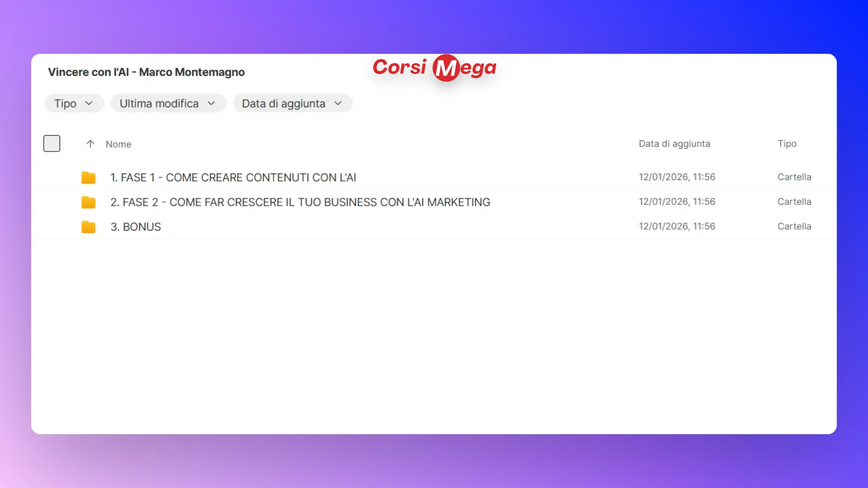Open folder 2. FASE 2 AI MARKETING
The height and width of the screenshot is (488, 868).
click(300, 202)
